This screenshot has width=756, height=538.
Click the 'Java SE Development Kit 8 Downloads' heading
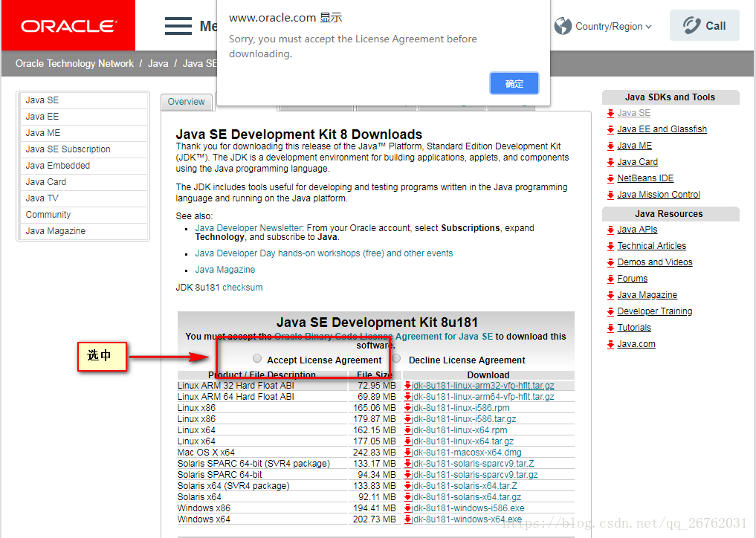pyautogui.click(x=299, y=134)
